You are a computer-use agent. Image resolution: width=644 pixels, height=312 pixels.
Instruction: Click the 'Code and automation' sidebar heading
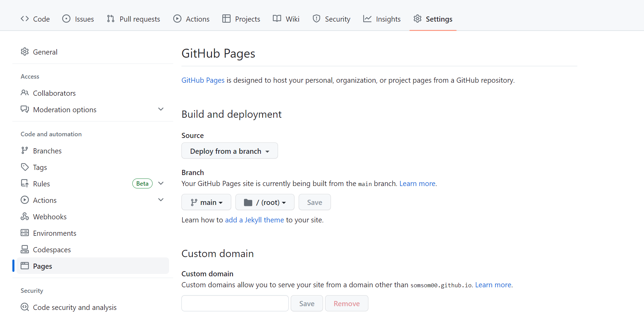[x=51, y=134]
